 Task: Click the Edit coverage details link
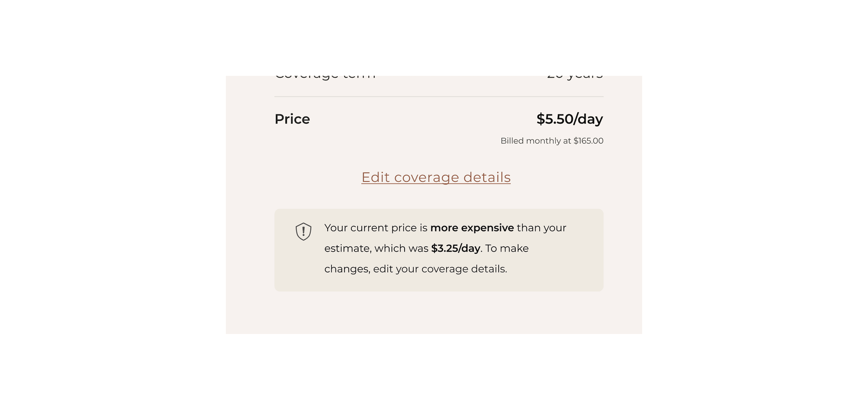(436, 177)
